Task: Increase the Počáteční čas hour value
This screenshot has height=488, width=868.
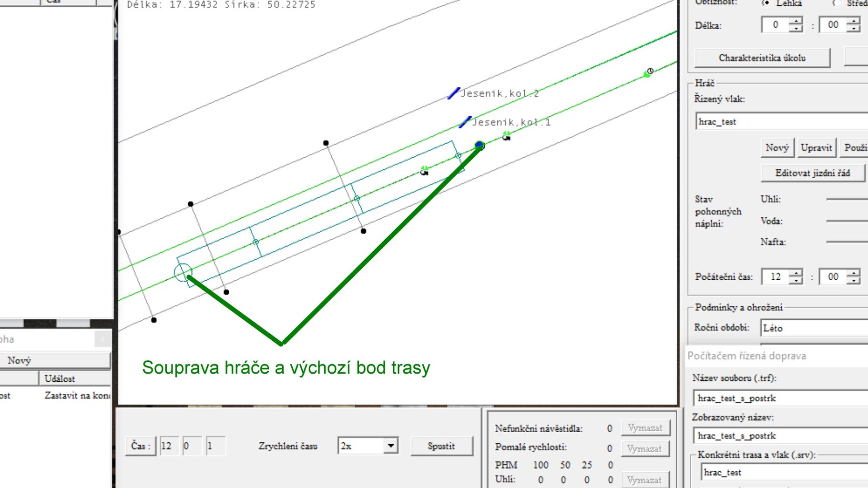Action: [796, 273]
